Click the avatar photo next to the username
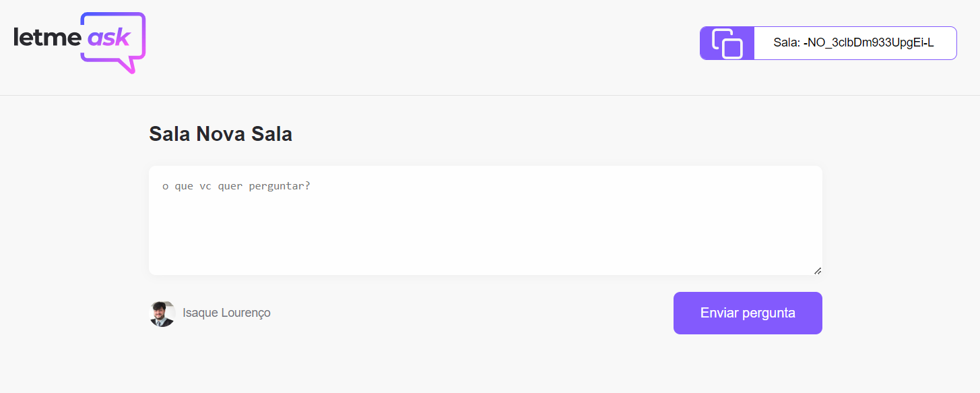 (x=161, y=313)
